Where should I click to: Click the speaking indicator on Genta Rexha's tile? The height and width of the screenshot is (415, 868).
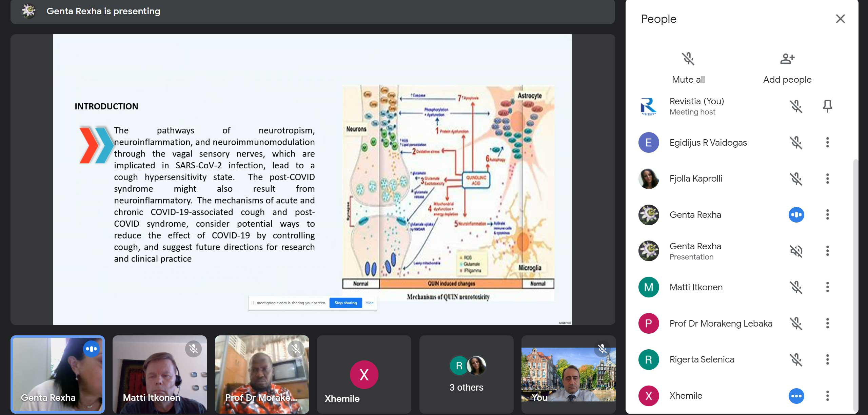pos(91,349)
